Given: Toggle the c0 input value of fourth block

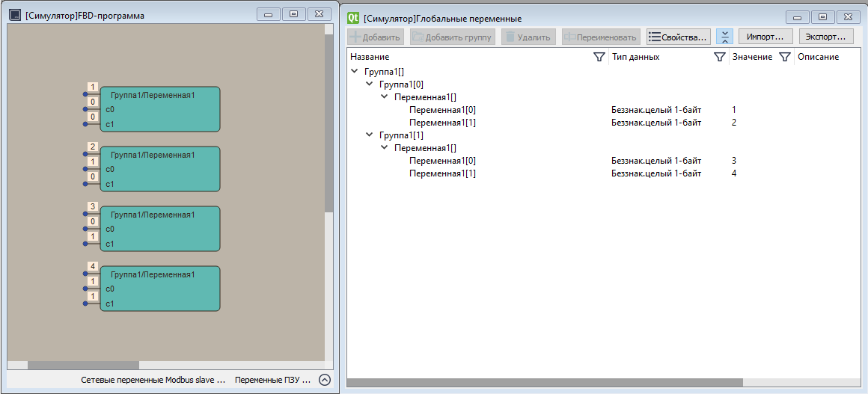Looking at the screenshot, I should coord(93,281).
